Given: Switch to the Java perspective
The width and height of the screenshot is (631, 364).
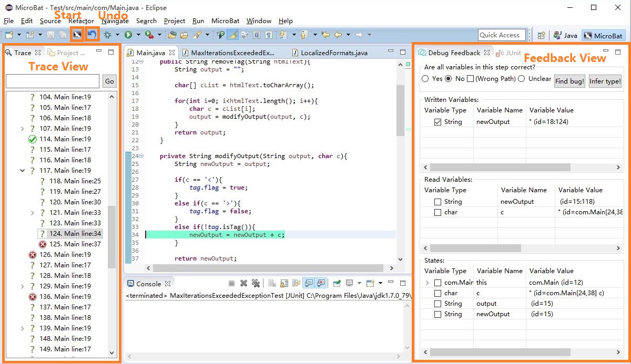Looking at the screenshot, I should point(565,36).
